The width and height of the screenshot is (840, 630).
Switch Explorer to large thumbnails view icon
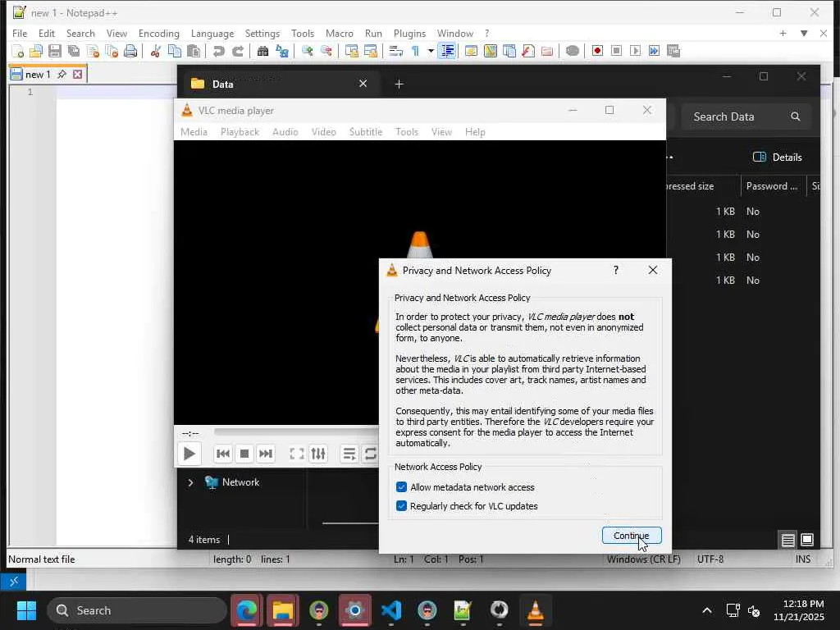[x=807, y=540]
